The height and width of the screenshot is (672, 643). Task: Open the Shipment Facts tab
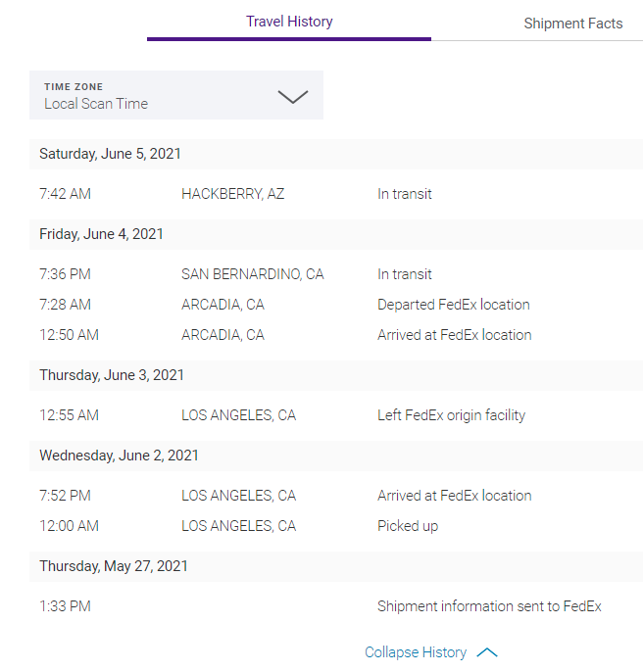(572, 24)
